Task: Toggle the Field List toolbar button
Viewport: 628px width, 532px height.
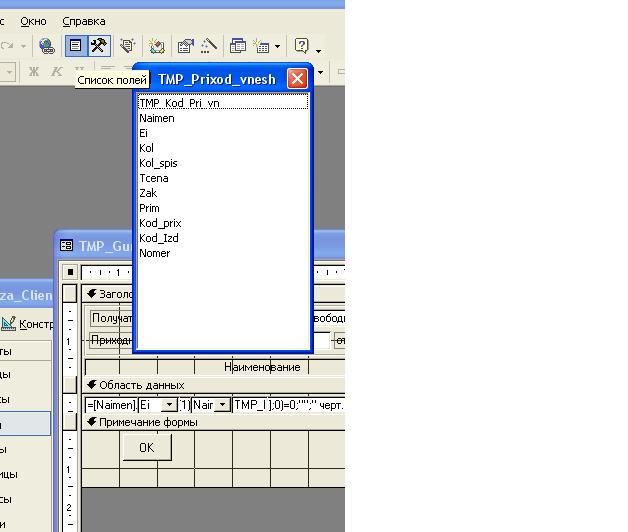Action: tap(76, 45)
